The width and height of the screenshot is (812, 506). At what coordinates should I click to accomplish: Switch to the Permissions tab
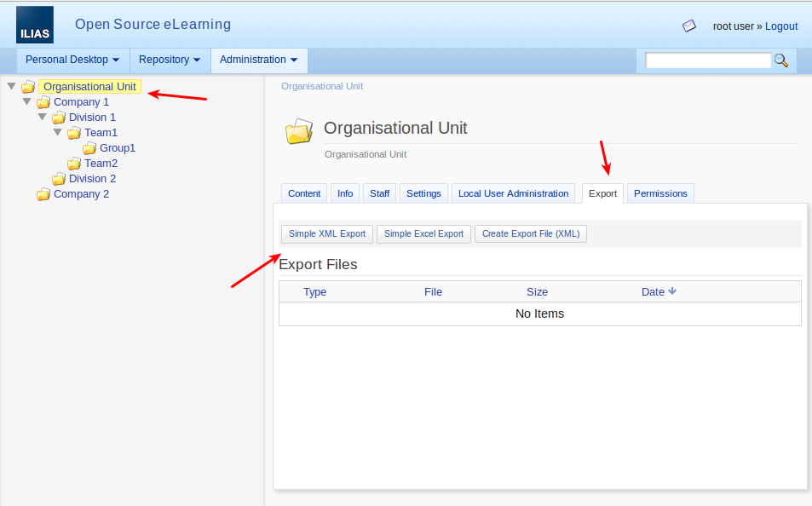tap(660, 193)
